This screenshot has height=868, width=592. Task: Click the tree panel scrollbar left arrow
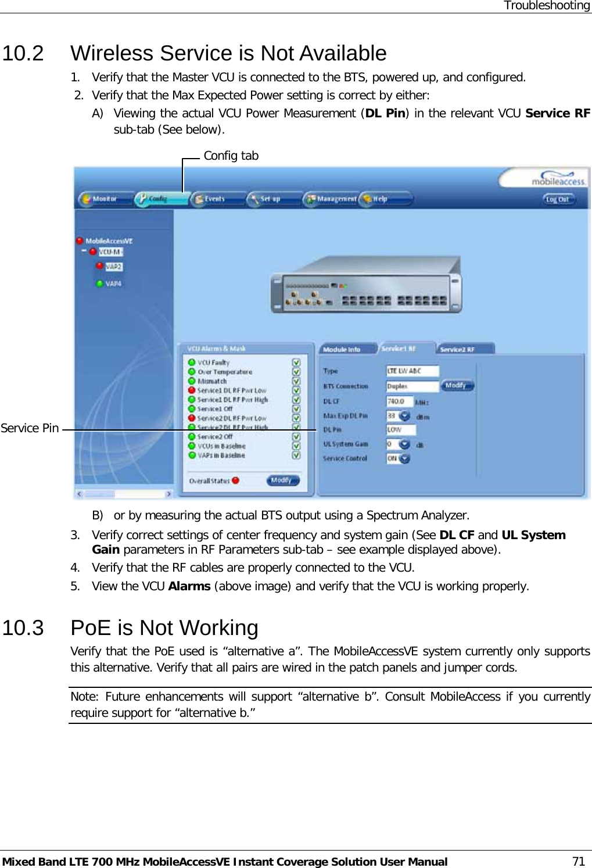click(x=80, y=494)
